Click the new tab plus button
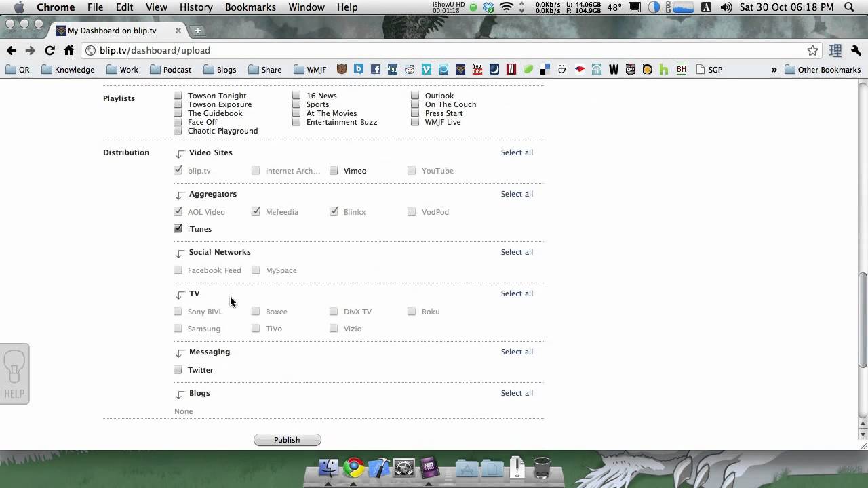This screenshot has height=488, width=868. (197, 30)
